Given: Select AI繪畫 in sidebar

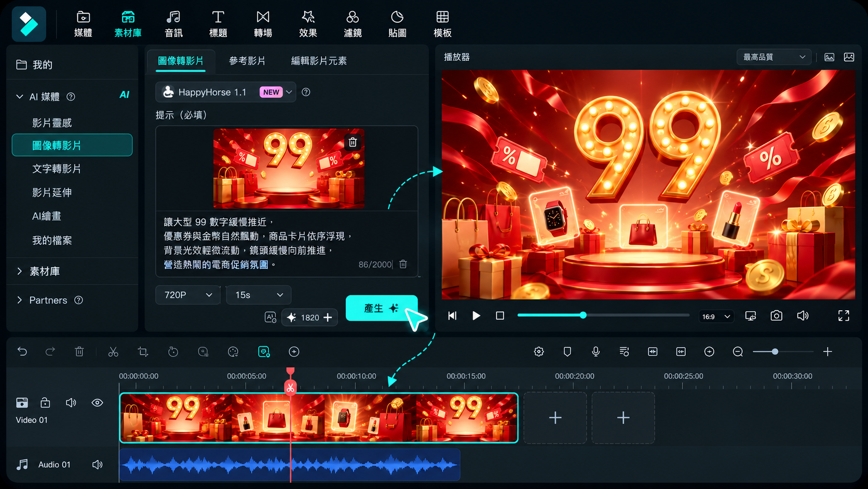Looking at the screenshot, I should [x=47, y=216].
